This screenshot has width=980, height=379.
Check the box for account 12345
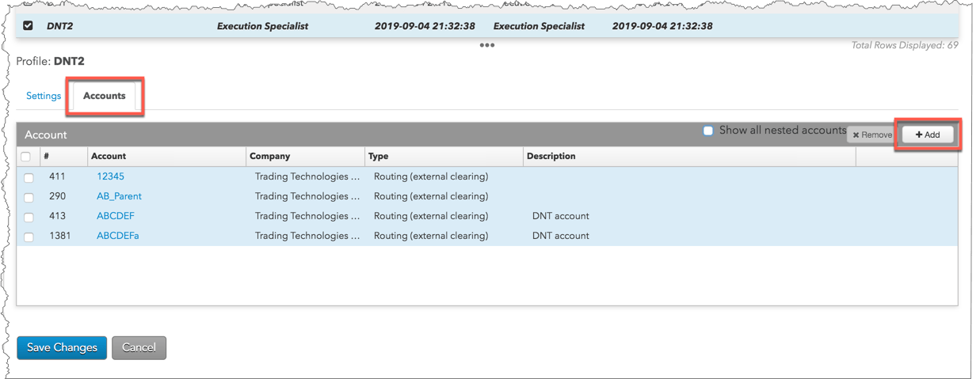(29, 177)
